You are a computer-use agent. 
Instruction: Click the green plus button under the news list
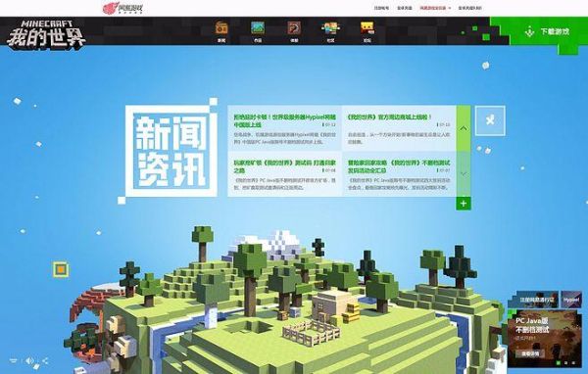click(x=464, y=203)
